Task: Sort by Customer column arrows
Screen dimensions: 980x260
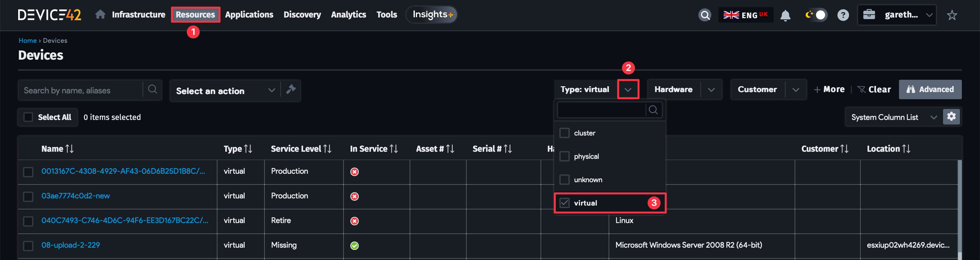Action: click(844, 149)
